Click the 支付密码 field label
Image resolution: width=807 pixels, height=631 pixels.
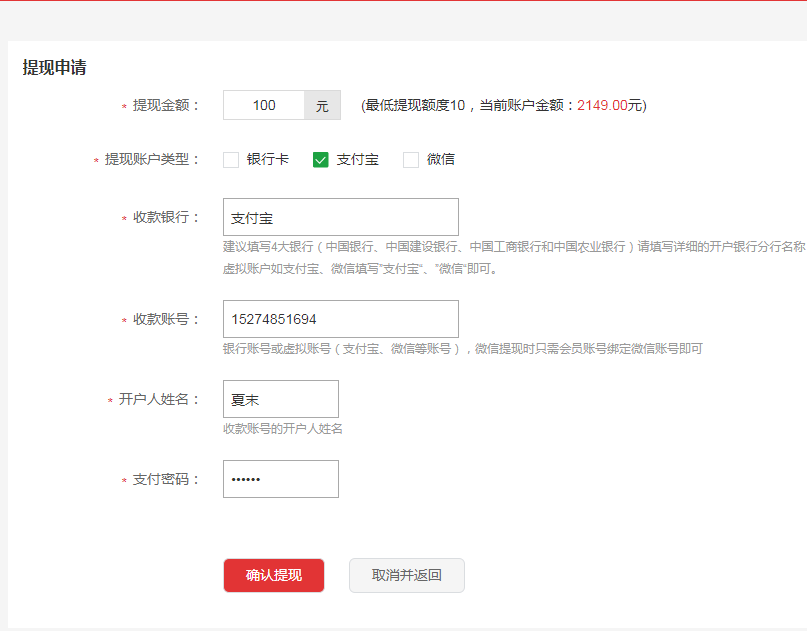166,479
